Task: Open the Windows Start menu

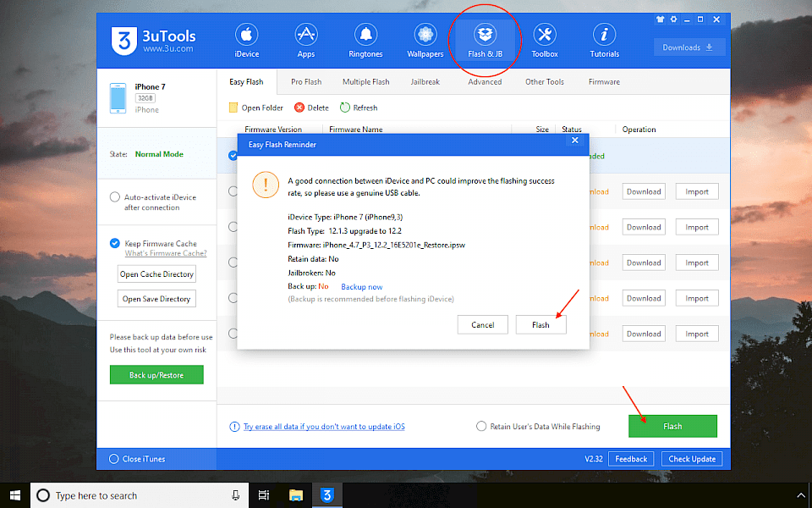Action: [15, 495]
